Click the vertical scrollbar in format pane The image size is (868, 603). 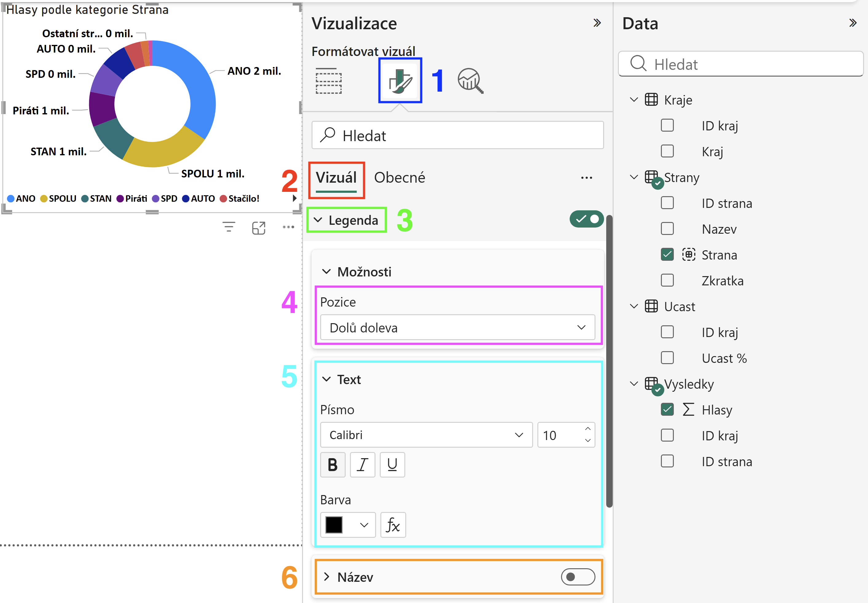[609, 362]
